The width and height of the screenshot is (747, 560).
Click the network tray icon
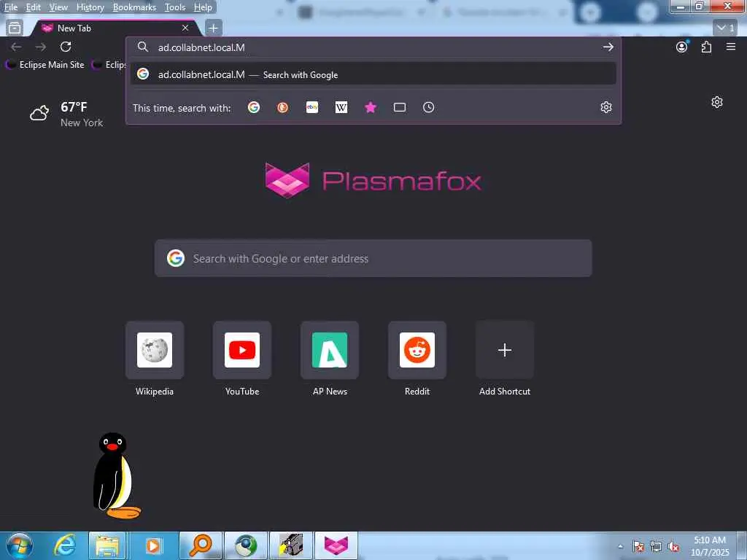tap(656, 547)
